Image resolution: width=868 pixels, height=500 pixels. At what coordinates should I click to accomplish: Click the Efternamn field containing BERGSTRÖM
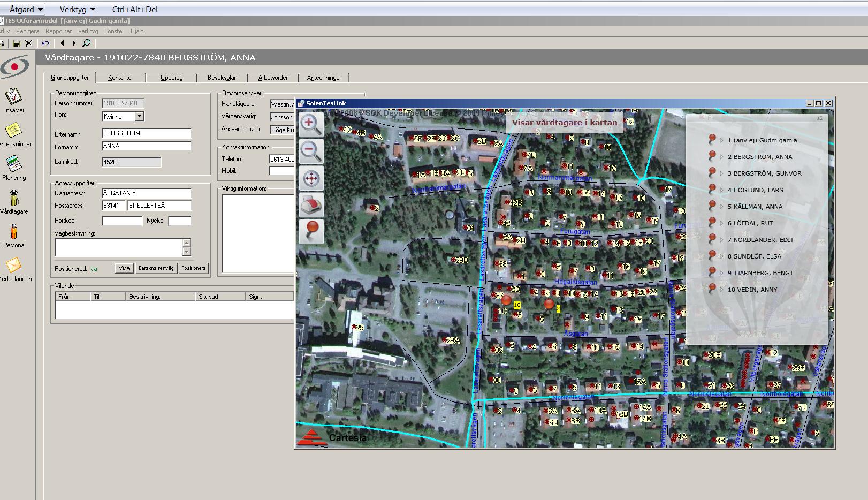tap(147, 133)
